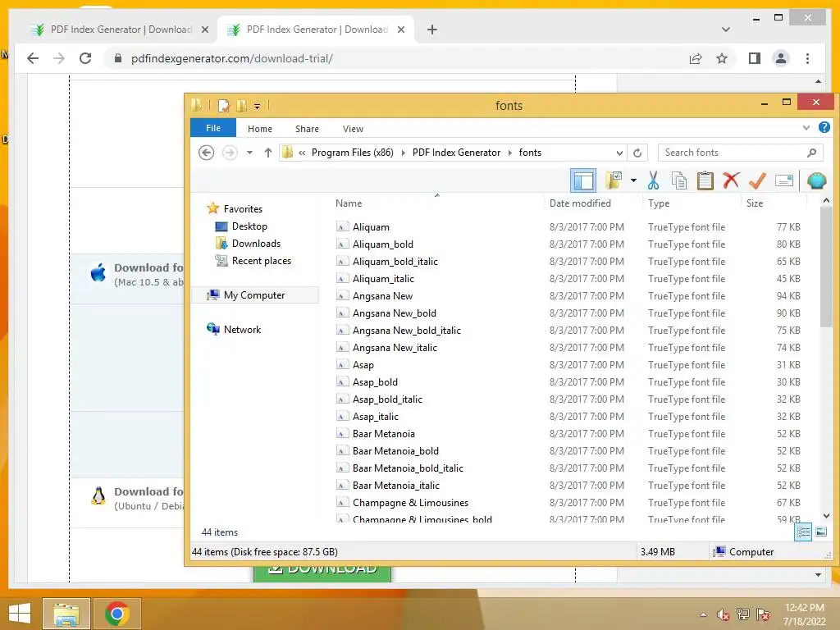This screenshot has width=840, height=630.
Task: Click PDF Index Generator breadcrumb segment
Action: [x=456, y=153]
